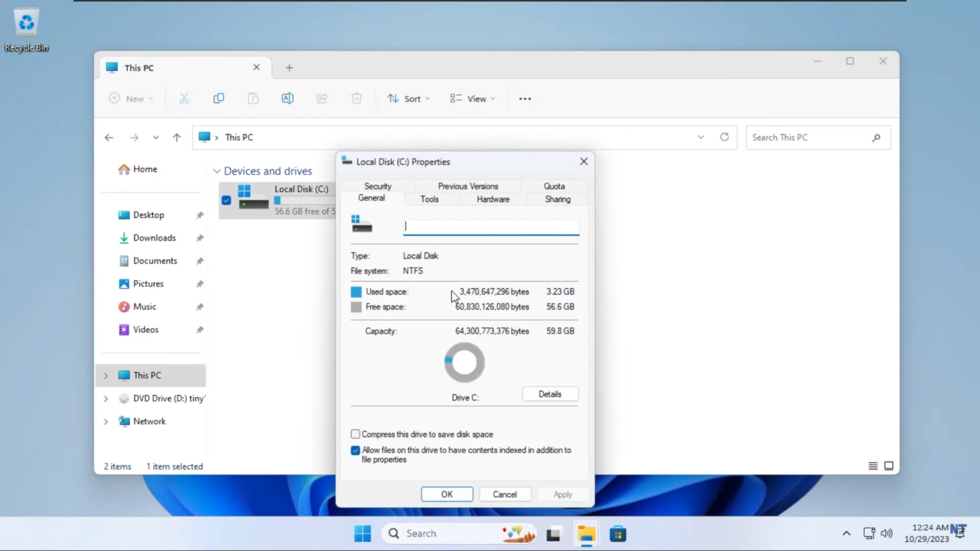The image size is (980, 551).
Task: Disable file content indexing on this drive
Action: (x=355, y=451)
